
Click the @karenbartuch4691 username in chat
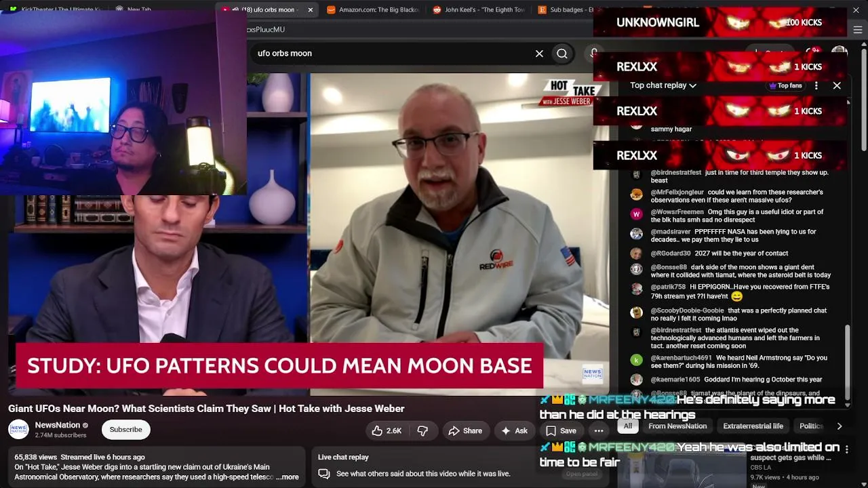682,358
